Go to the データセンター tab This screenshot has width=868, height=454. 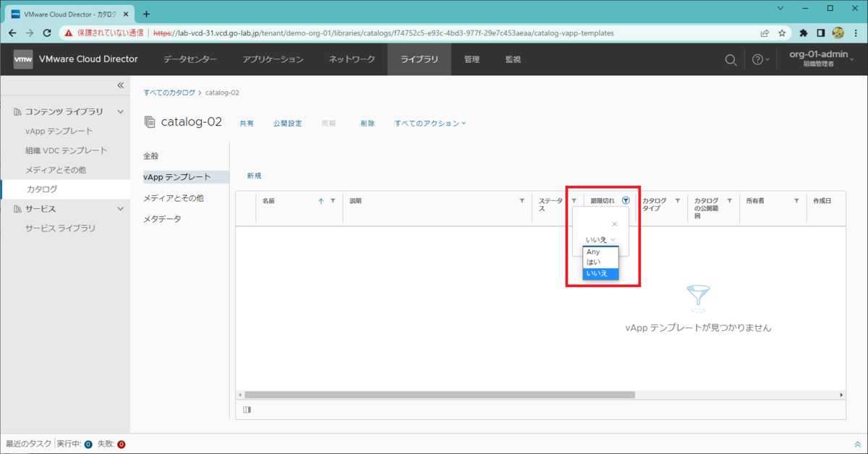tap(189, 59)
